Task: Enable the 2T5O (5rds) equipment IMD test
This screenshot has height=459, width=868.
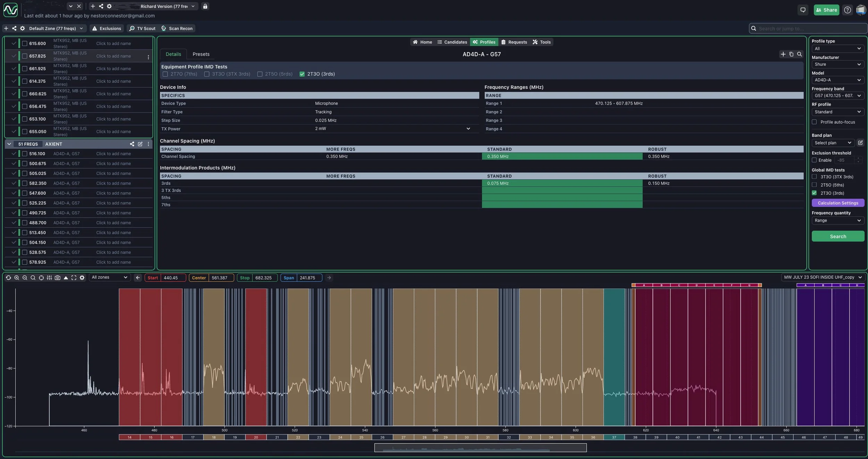Action: pyautogui.click(x=260, y=74)
